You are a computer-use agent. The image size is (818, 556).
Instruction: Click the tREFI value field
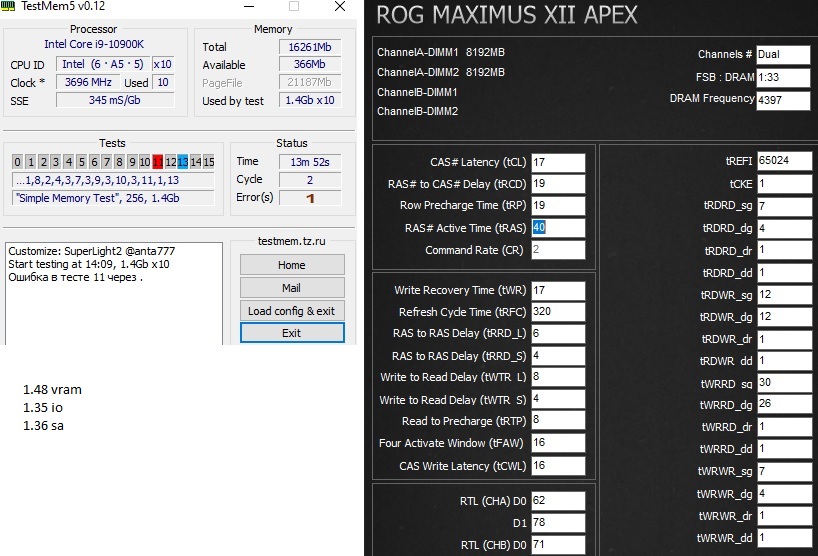coord(785,161)
